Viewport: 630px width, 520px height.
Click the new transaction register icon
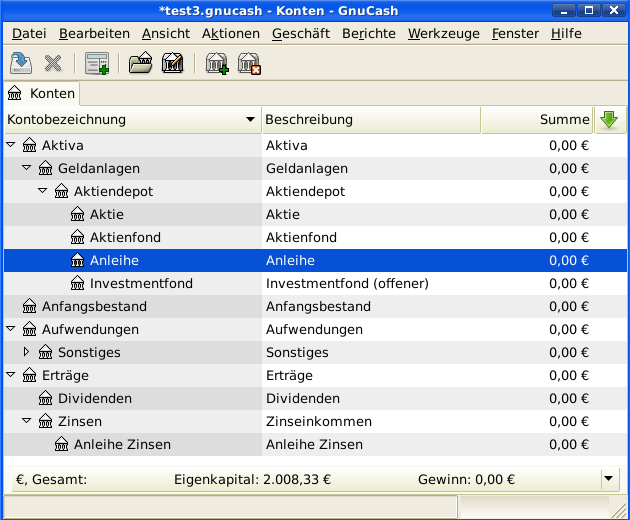(x=97, y=64)
